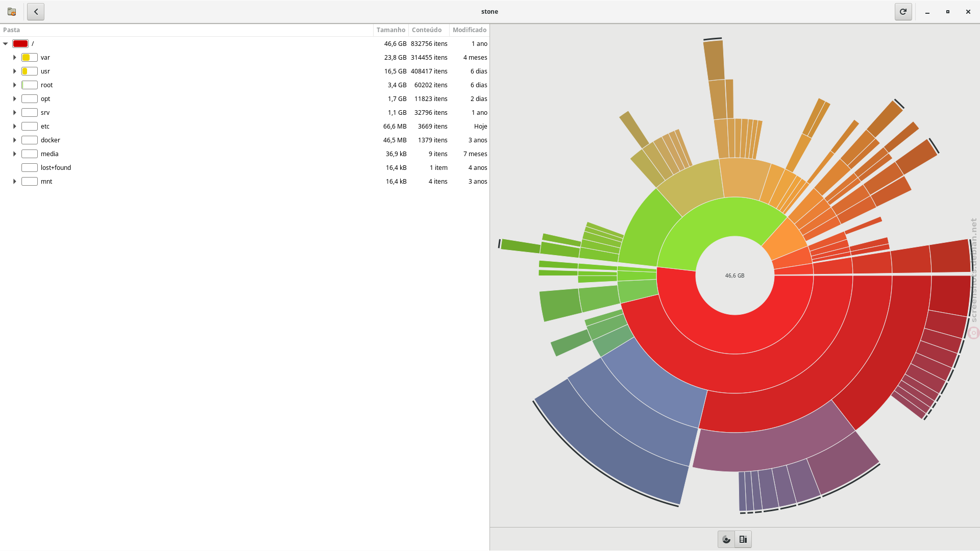The height and width of the screenshot is (551, 980).
Task: Go back using the arrow button
Action: [x=36, y=11]
